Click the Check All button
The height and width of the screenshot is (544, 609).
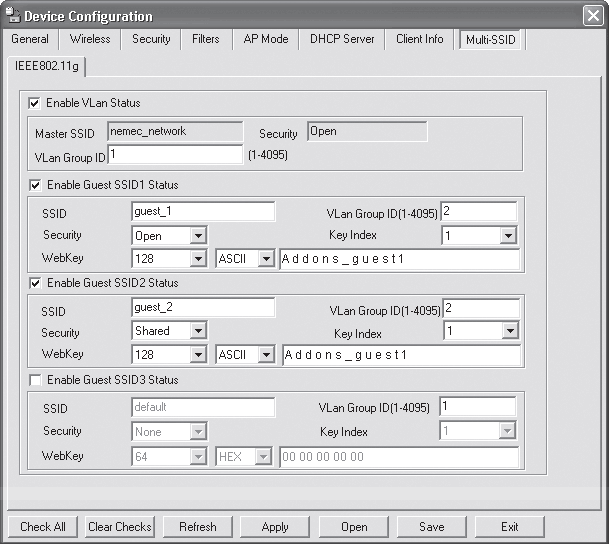tap(43, 527)
